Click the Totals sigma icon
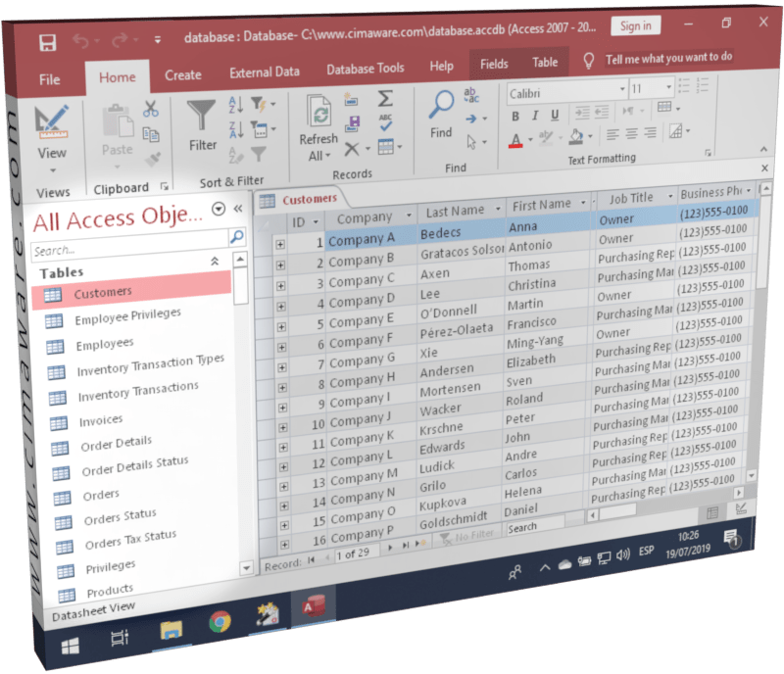Screen dimensions: 784x674 385,96
